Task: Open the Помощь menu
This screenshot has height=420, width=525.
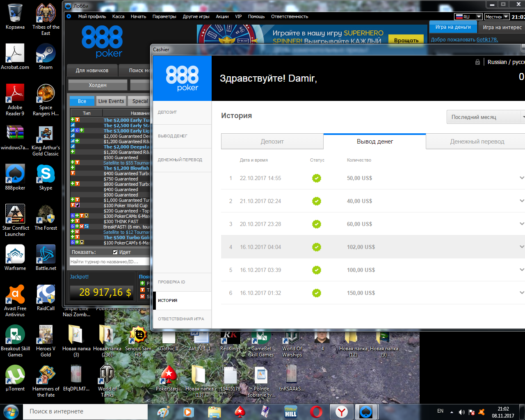Action: click(256, 16)
